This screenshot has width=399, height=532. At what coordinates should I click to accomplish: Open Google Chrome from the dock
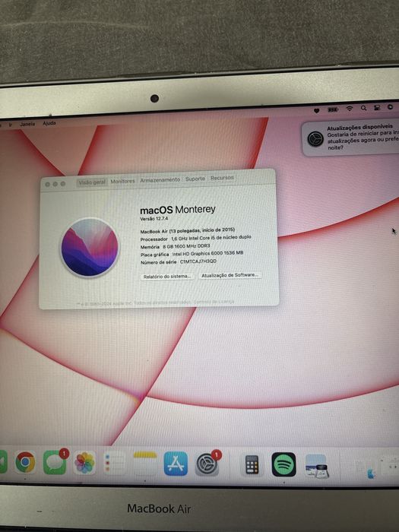tap(25, 462)
